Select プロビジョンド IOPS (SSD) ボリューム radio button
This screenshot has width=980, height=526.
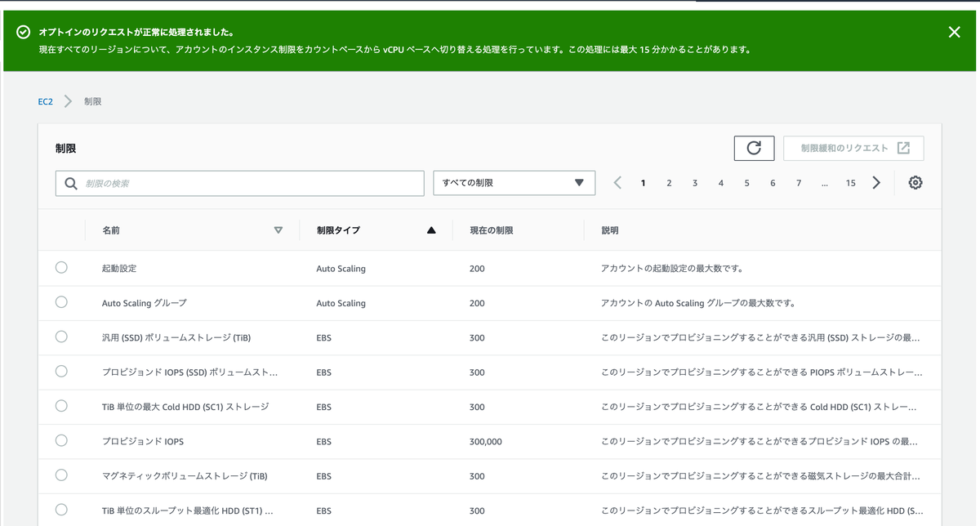coord(61,372)
